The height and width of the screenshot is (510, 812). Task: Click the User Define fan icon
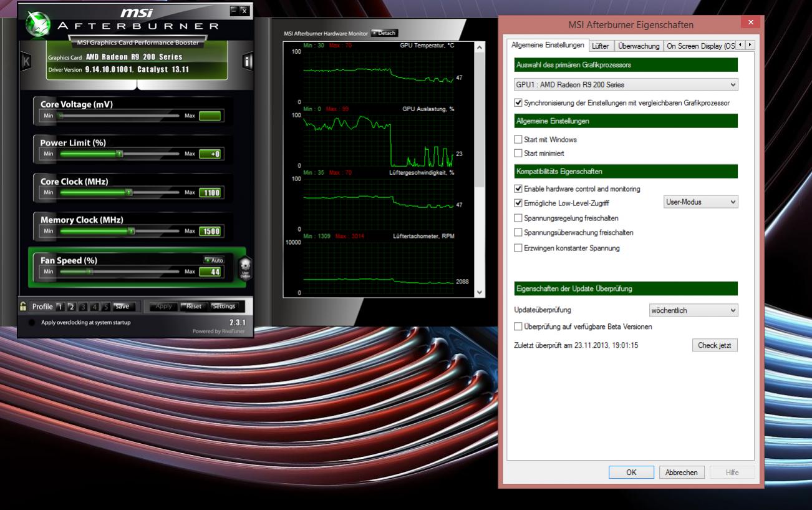(245, 268)
